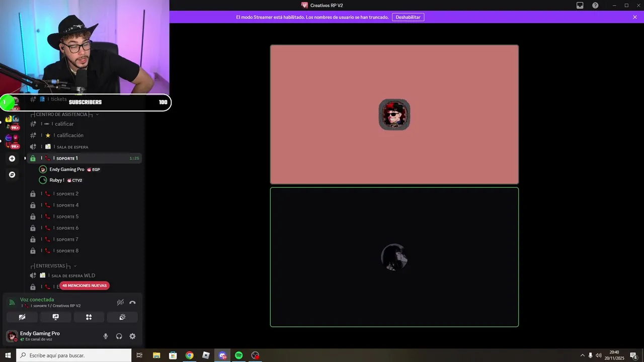Open the taskbar clock and date
The width and height of the screenshot is (644, 362).
[x=614, y=355]
